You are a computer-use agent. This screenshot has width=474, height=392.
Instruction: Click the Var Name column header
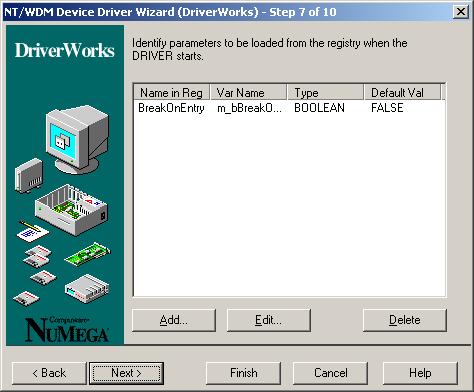click(248, 92)
